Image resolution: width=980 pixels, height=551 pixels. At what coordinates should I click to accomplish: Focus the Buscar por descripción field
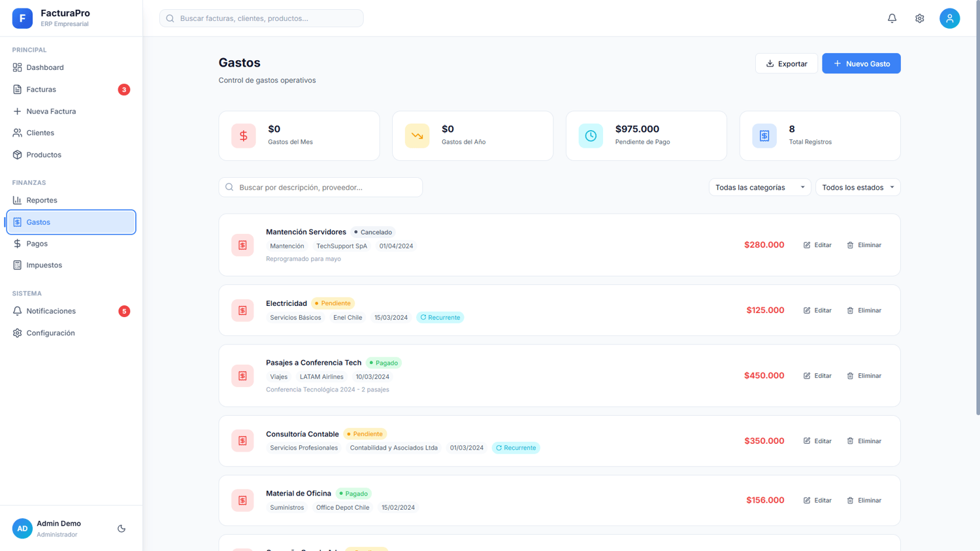(x=320, y=188)
